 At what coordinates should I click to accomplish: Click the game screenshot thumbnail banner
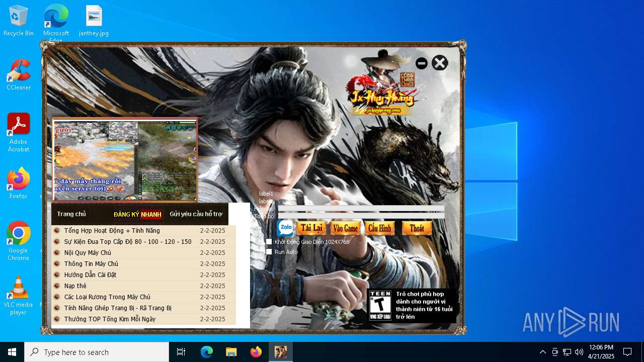click(x=125, y=160)
